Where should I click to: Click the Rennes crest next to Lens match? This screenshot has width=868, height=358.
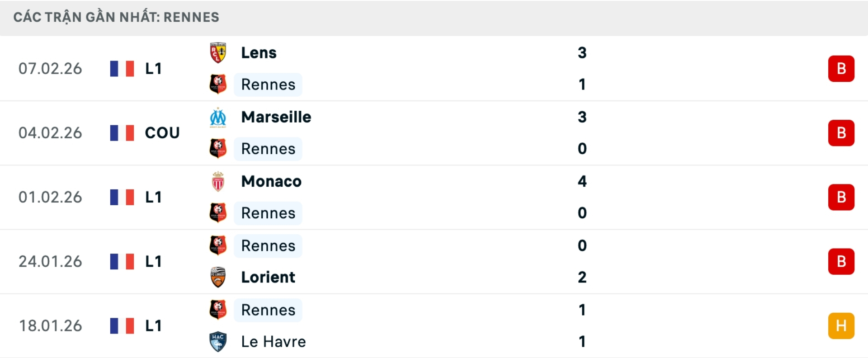click(218, 84)
